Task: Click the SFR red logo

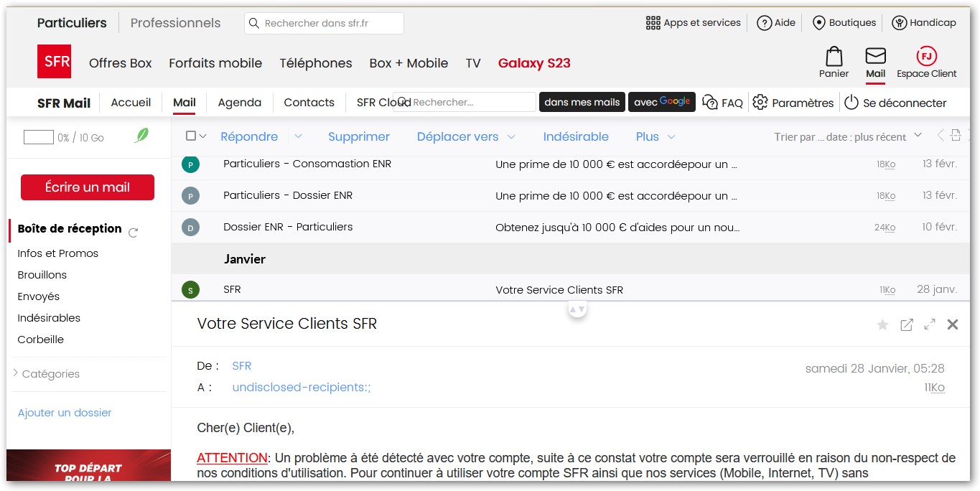Action: pos(55,61)
